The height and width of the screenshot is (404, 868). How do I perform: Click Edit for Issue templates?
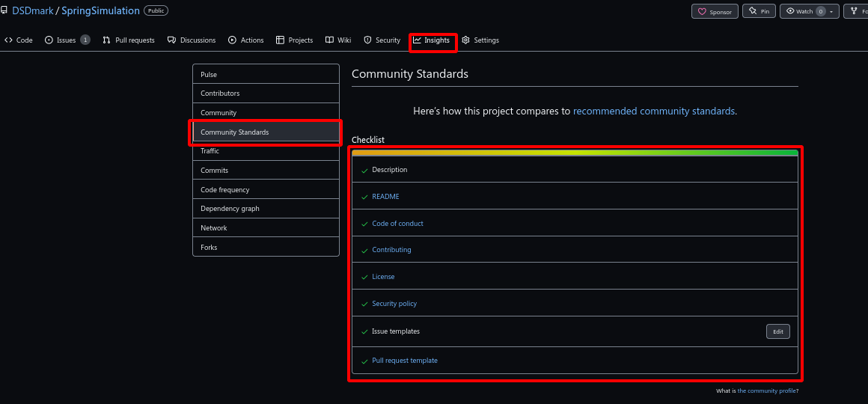point(777,331)
